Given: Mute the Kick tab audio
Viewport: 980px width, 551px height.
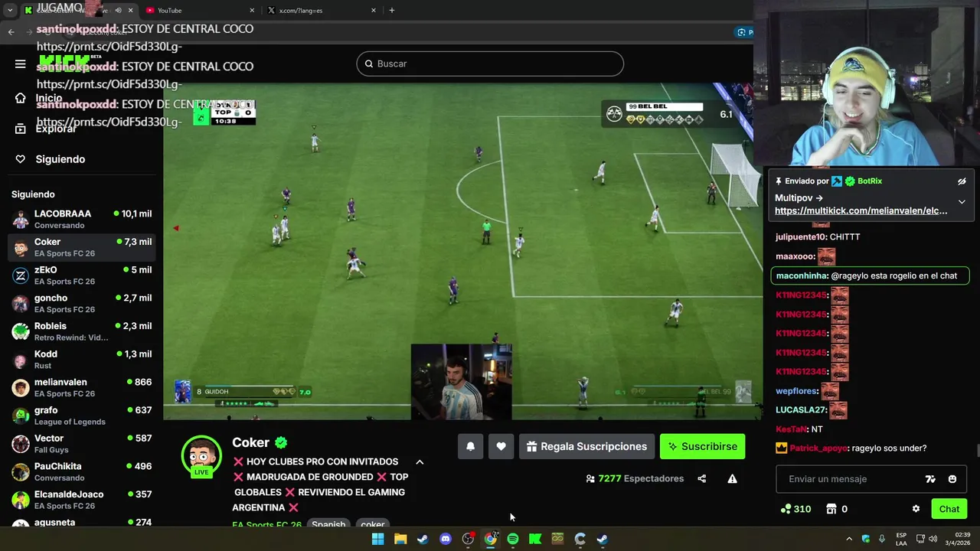Looking at the screenshot, I should click(118, 11).
